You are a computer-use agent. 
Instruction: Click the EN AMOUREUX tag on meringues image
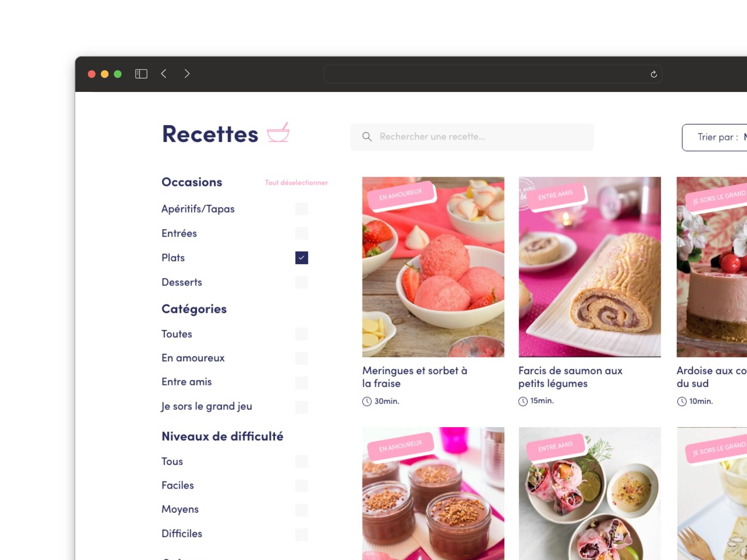(x=400, y=194)
